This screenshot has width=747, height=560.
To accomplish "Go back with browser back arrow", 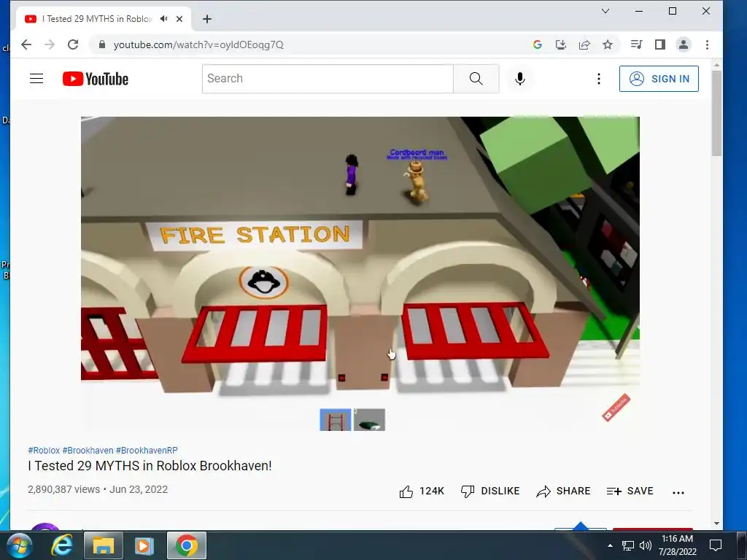I will pyautogui.click(x=26, y=44).
